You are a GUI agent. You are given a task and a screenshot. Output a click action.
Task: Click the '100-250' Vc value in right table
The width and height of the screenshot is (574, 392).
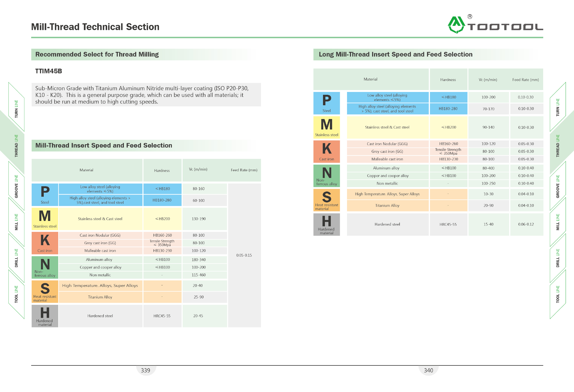pos(488,183)
